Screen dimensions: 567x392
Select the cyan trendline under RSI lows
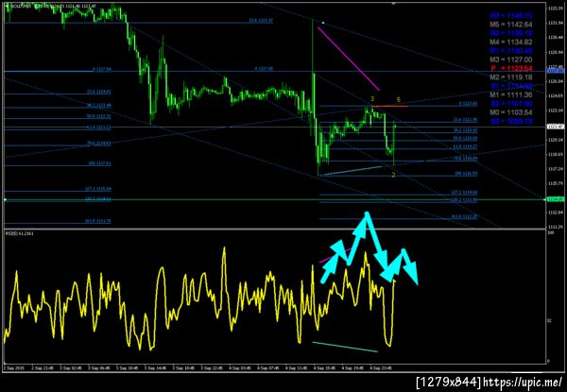pyautogui.click(x=345, y=347)
